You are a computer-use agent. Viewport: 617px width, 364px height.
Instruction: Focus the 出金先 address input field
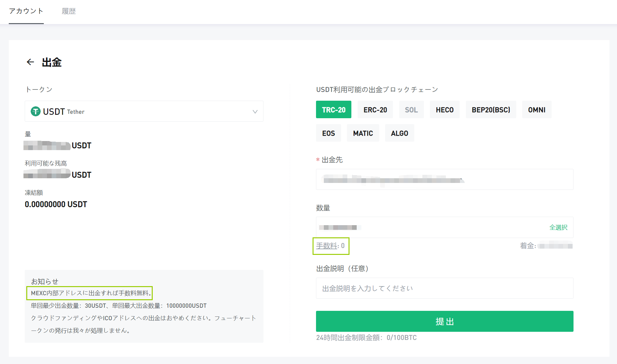click(444, 179)
